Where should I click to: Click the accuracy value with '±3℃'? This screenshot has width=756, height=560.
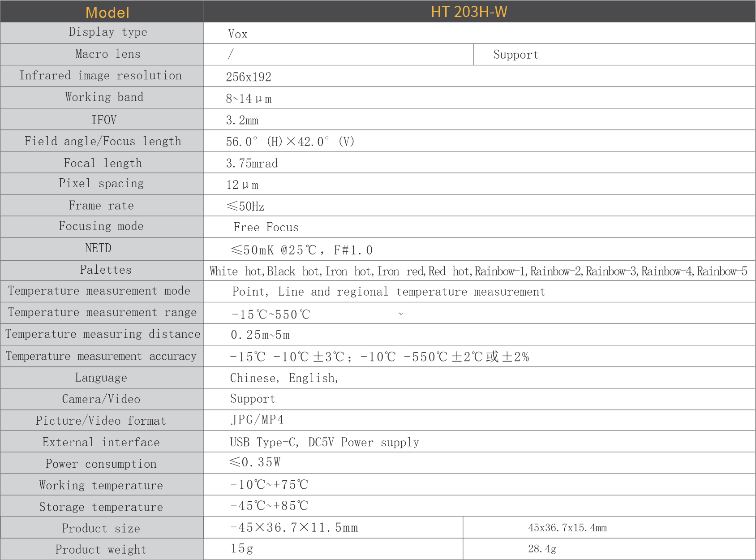(379, 357)
